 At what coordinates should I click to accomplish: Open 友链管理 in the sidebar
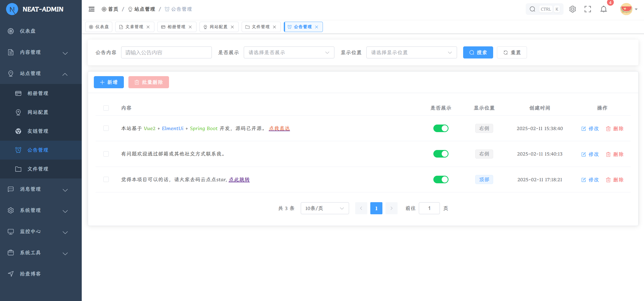click(38, 131)
